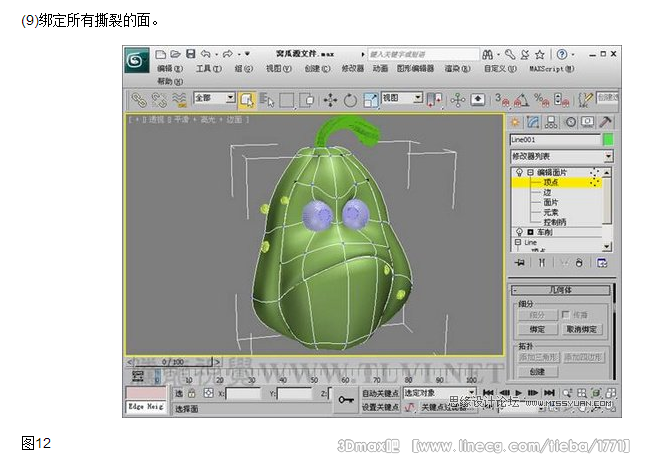The height and width of the screenshot is (463, 659).
Task: Open file with the folder icon
Action: [x=175, y=54]
